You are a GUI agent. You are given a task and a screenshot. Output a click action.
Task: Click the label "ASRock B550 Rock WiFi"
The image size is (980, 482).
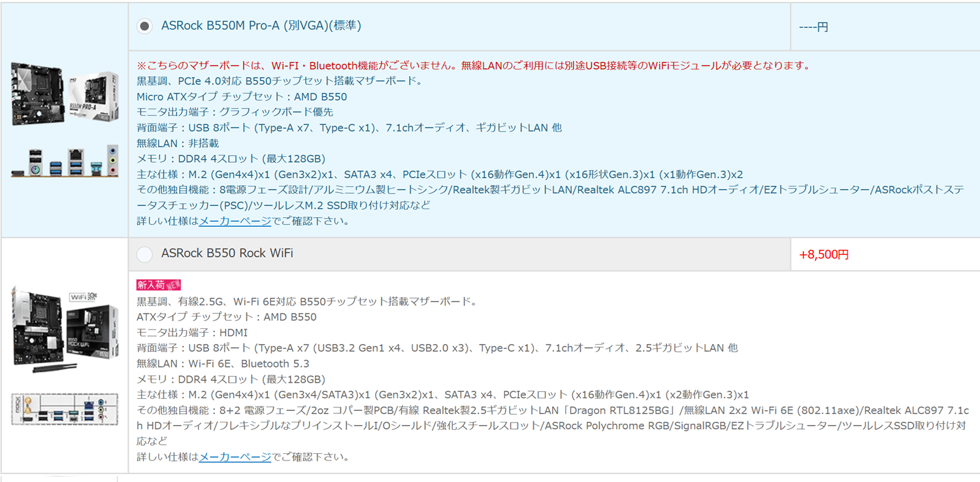[x=227, y=253]
